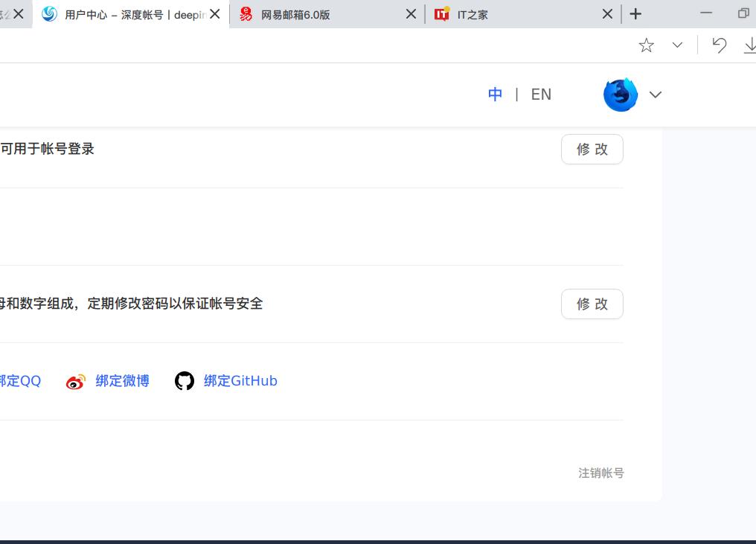Click the 网易邮箱 tab favicon
Viewport: 756px width, 544px height.
click(246, 13)
